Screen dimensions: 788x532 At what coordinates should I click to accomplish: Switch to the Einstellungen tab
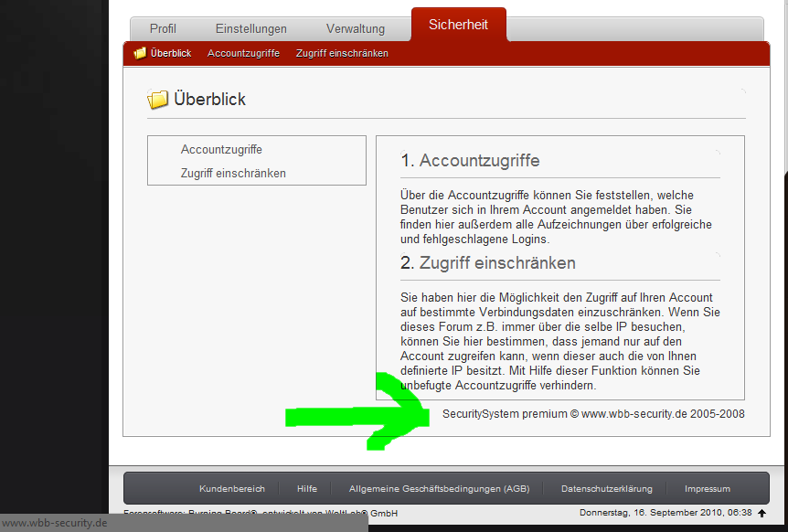[251, 29]
